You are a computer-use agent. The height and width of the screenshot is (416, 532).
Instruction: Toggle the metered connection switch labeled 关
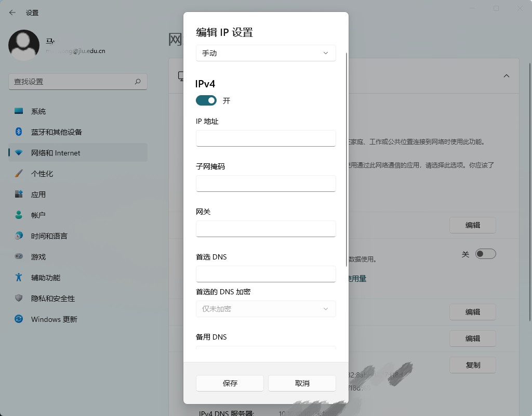(486, 254)
